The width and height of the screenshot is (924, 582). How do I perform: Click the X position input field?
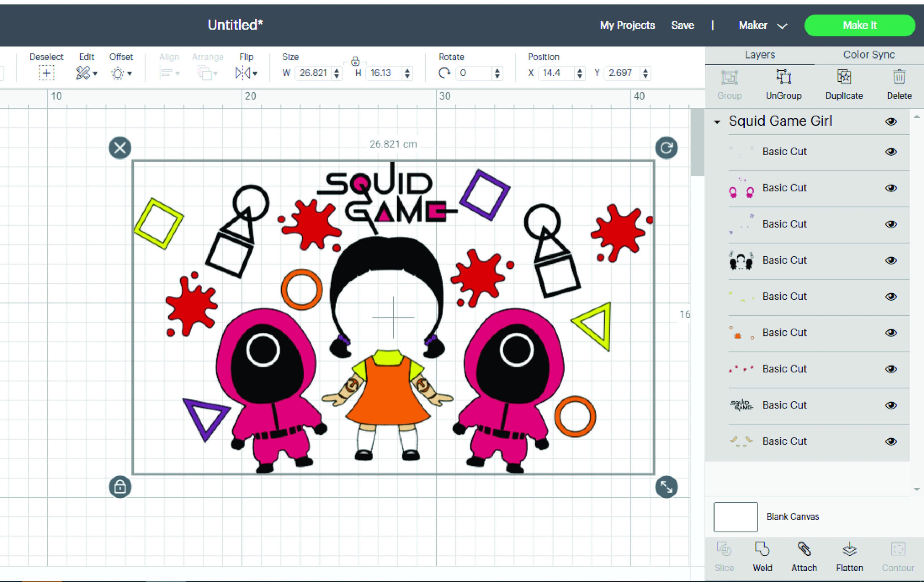click(x=557, y=73)
